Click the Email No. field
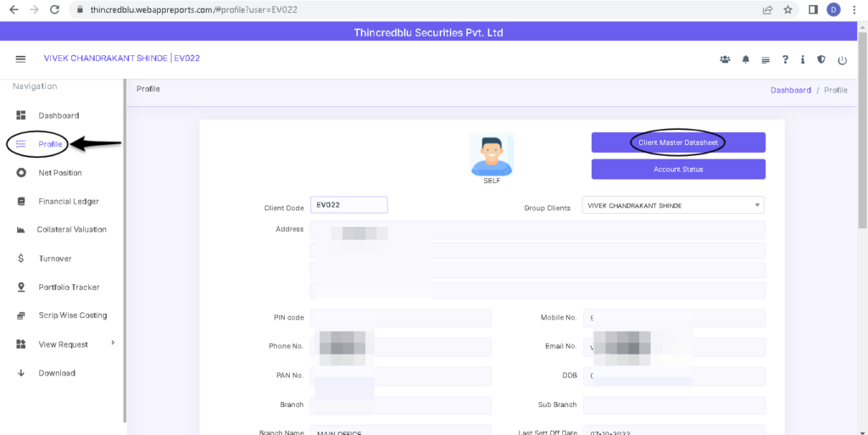The width and height of the screenshot is (868, 435). tap(674, 347)
